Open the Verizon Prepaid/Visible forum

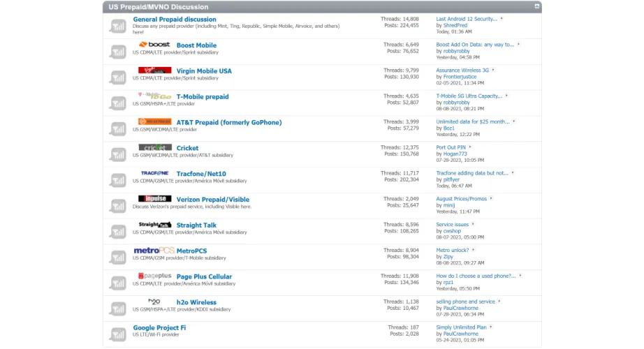[212, 200]
